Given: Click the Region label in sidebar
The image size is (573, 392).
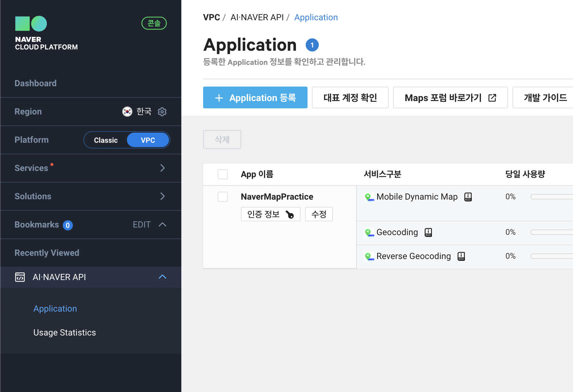Looking at the screenshot, I should pyautogui.click(x=28, y=112).
